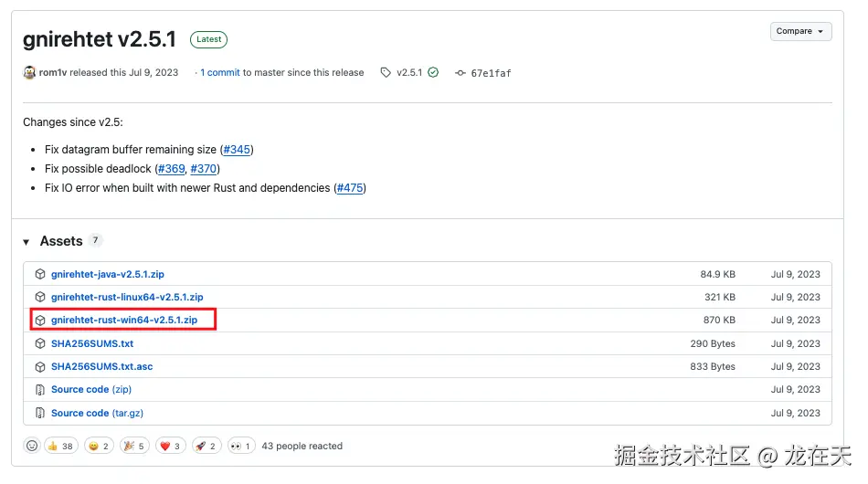Toggle the thumbs up reaction (38)
This screenshot has height=484, width=868.
pos(61,446)
